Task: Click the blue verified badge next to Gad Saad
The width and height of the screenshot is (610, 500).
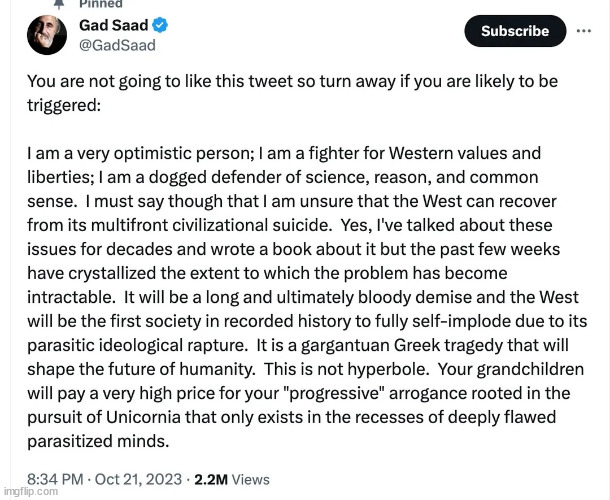Action: click(x=160, y=25)
